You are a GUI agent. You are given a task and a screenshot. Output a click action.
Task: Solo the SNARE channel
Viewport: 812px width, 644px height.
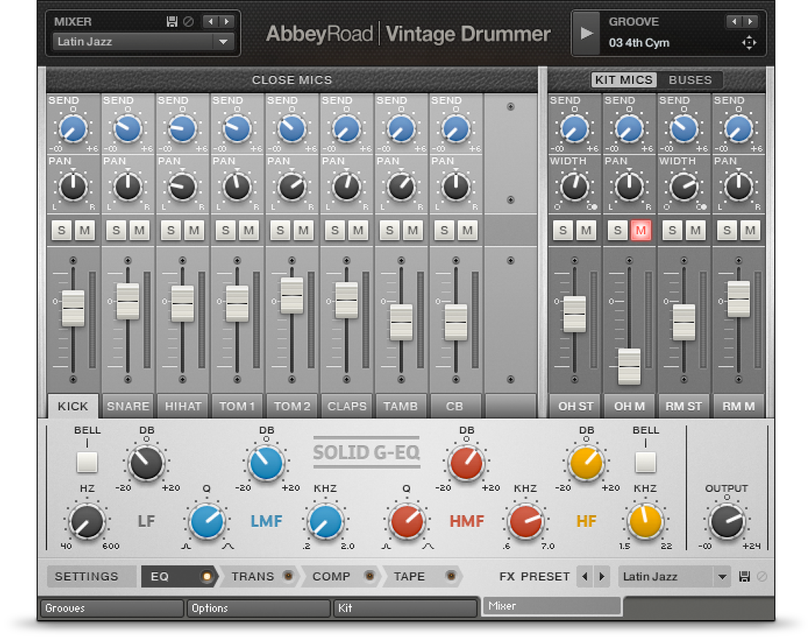[116, 230]
